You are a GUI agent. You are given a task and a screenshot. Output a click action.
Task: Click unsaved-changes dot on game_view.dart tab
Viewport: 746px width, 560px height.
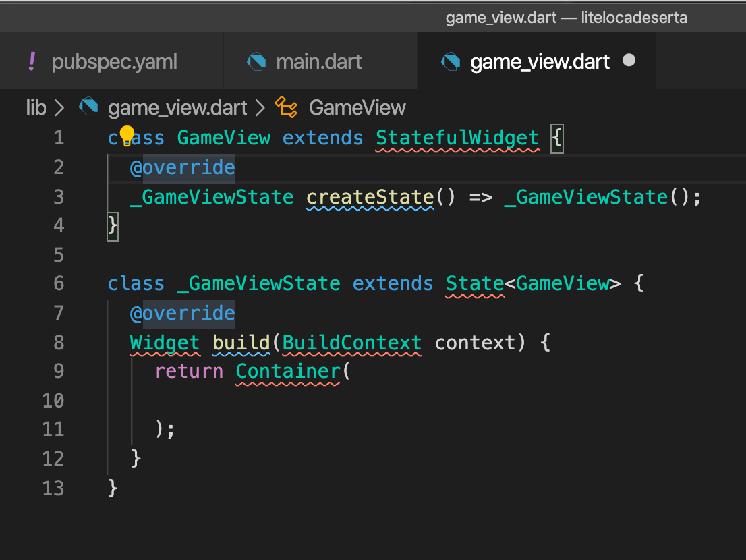coord(629,61)
